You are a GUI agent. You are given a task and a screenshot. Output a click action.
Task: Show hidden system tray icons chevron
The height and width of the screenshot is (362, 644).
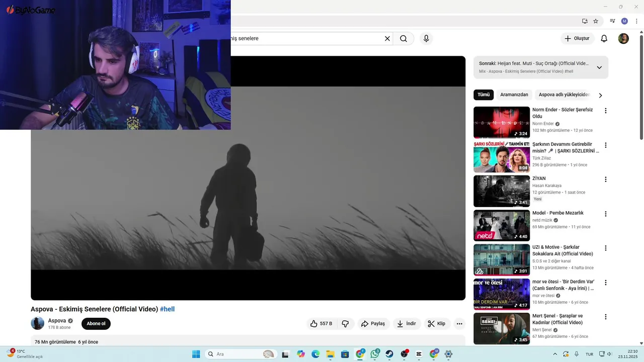tap(555, 354)
